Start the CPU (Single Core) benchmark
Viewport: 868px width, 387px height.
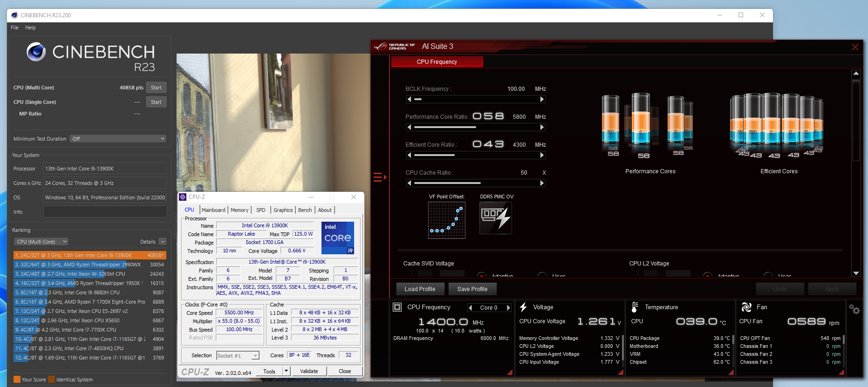[156, 102]
